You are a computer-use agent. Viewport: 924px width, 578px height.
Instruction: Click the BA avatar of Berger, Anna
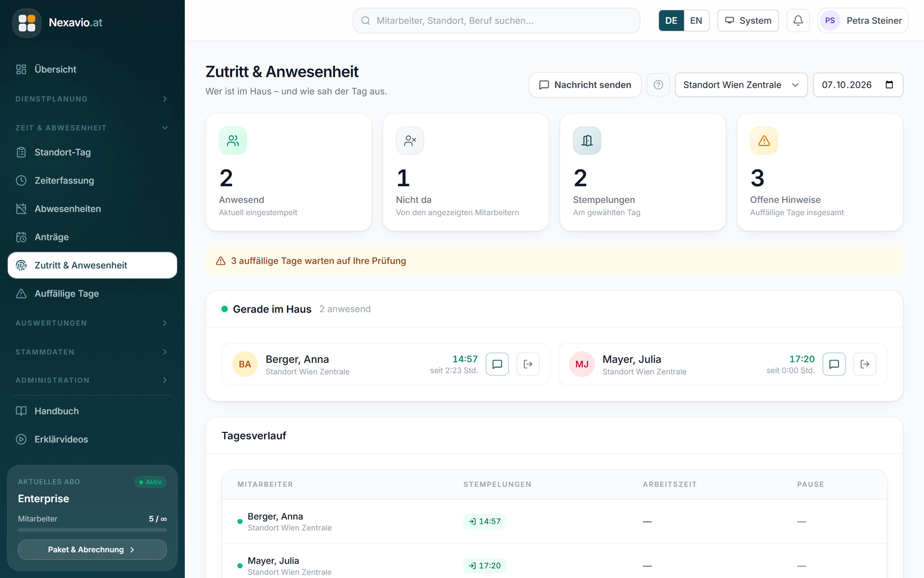pos(245,364)
